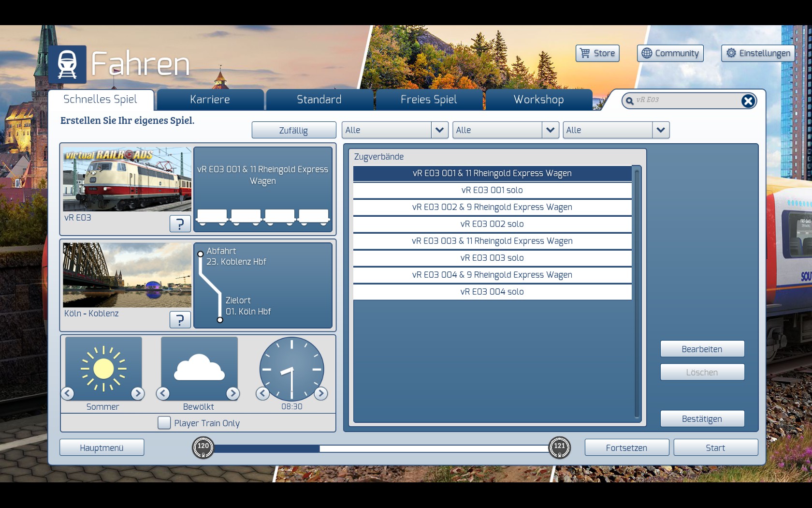Set the clock time later with the right arrow
This screenshot has height=508, width=812.
[x=321, y=393]
